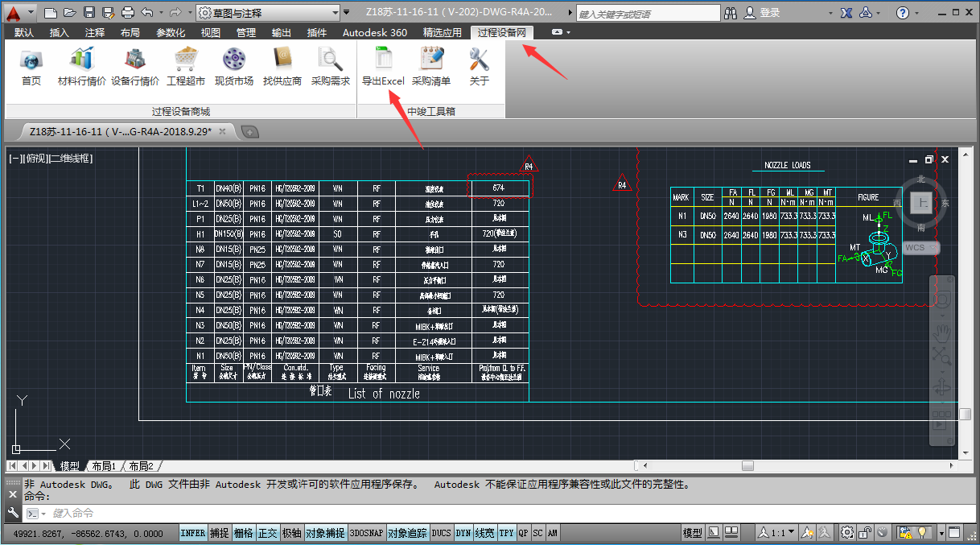Toggle 对象追踪 object tracking
980x545 pixels.
[x=407, y=533]
